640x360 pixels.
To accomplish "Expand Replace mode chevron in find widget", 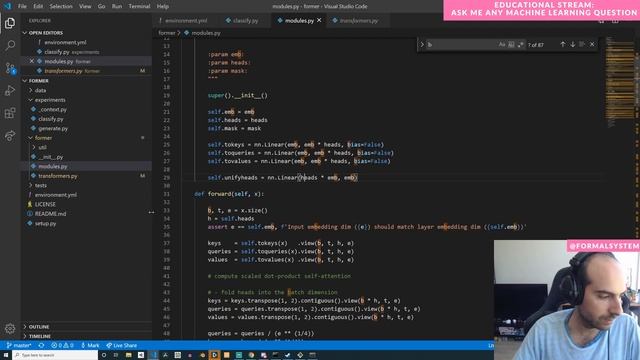I will pos(422,44).
